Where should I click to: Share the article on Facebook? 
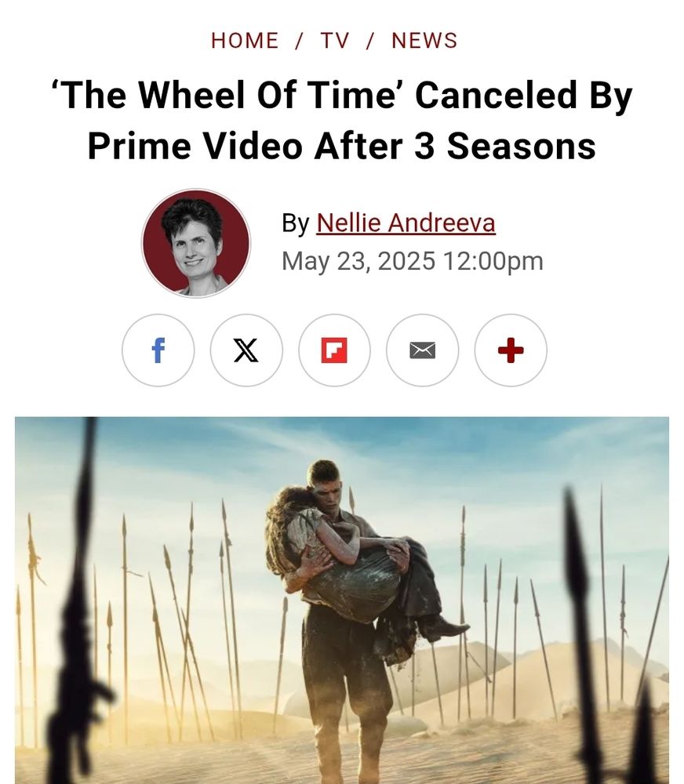(x=158, y=350)
